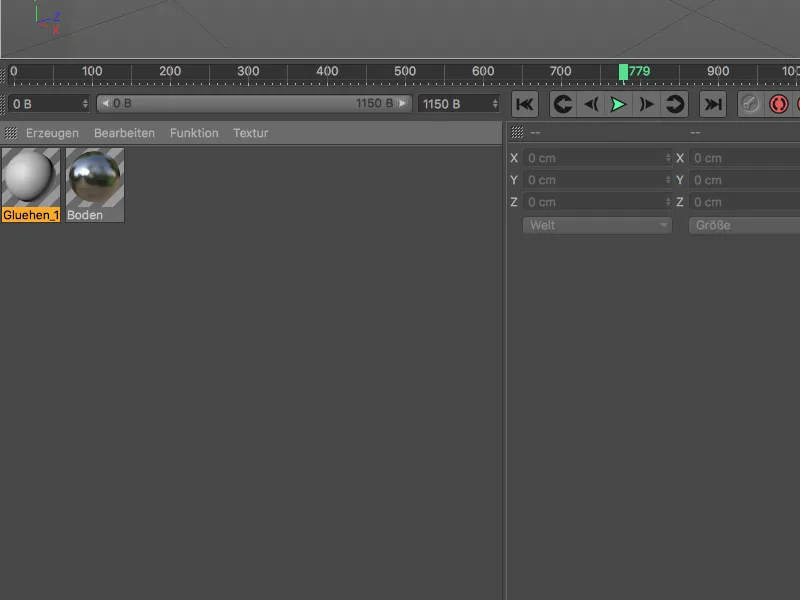Adjust the X position stepper arrows
This screenshot has height=600, width=800.
tap(668, 158)
